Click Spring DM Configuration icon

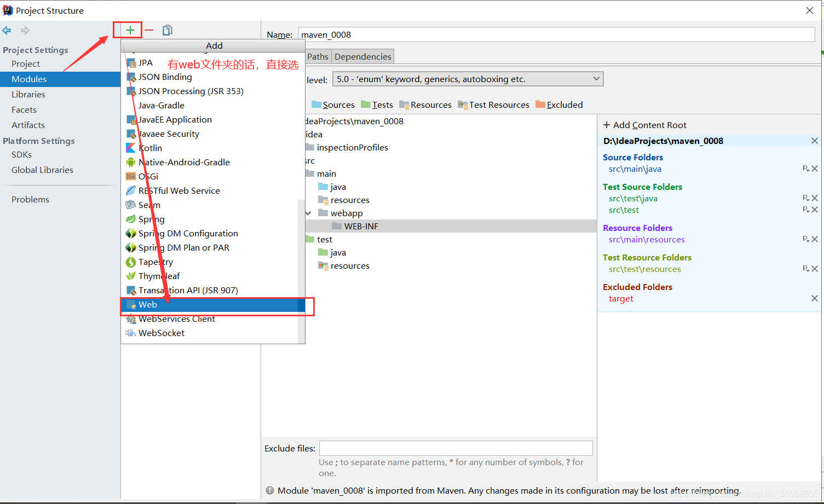(x=131, y=234)
